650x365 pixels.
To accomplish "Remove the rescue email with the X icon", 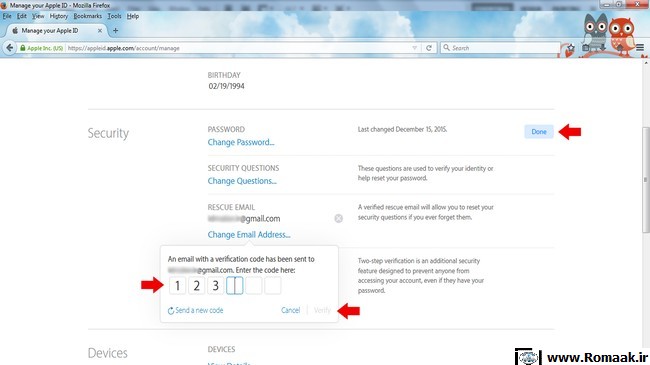I will point(338,219).
